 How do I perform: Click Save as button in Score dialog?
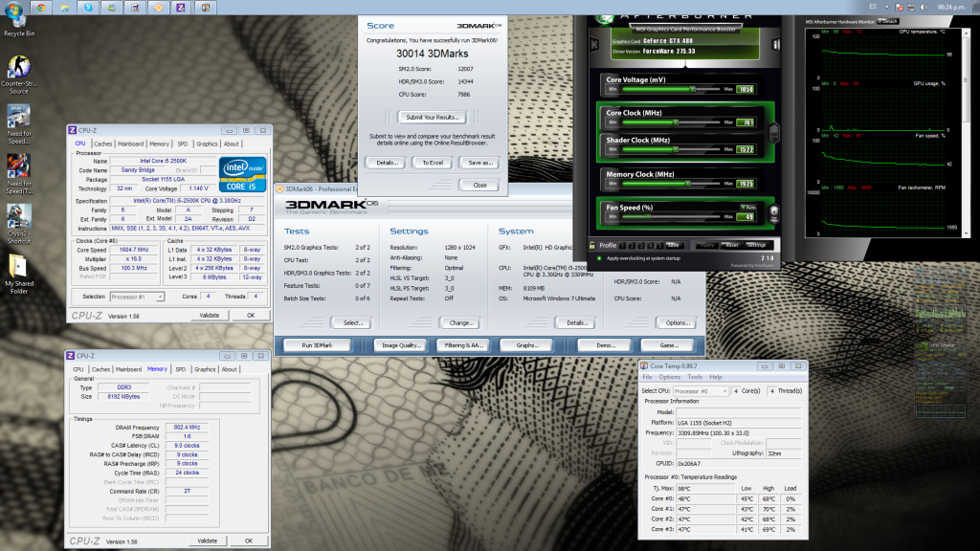[479, 163]
